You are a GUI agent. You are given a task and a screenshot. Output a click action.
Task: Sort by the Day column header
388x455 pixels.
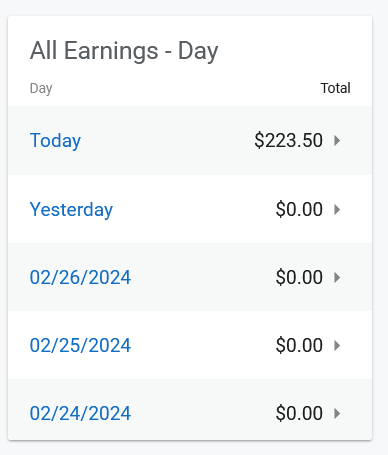click(41, 89)
